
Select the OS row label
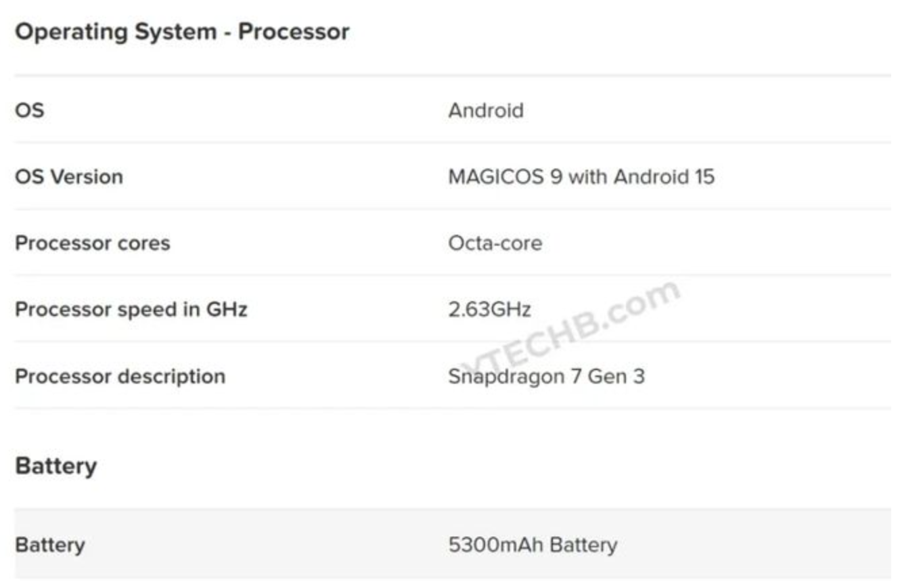click(x=30, y=110)
